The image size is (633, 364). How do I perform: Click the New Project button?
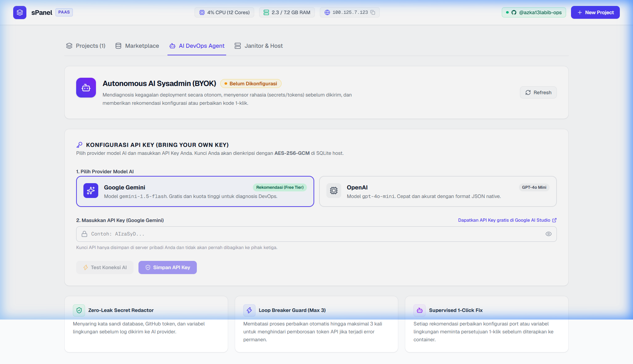coord(595,13)
